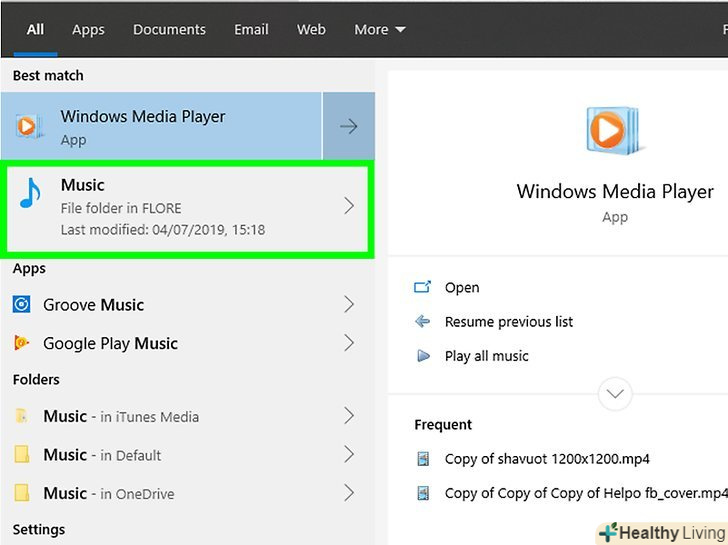Click the Groove Music app icon
Screen dimensions: 728x545
22,305
